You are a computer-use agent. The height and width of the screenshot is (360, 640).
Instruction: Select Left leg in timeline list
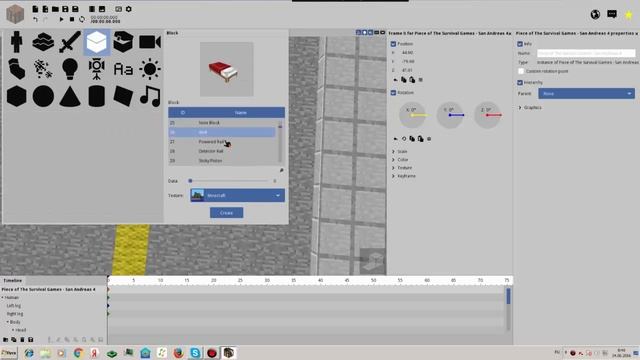coord(13,306)
